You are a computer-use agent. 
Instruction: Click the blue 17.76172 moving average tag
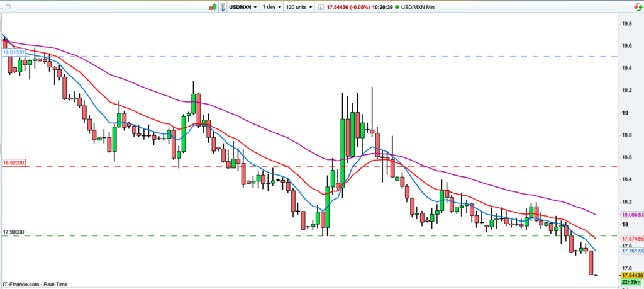click(x=632, y=251)
